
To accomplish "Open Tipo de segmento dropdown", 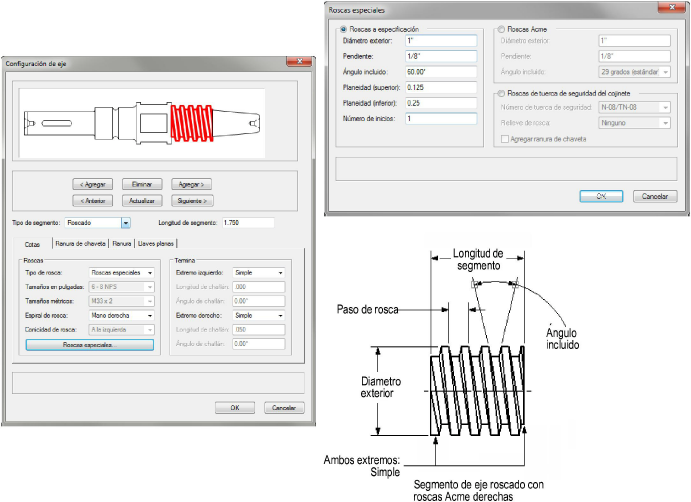I will pos(126,223).
